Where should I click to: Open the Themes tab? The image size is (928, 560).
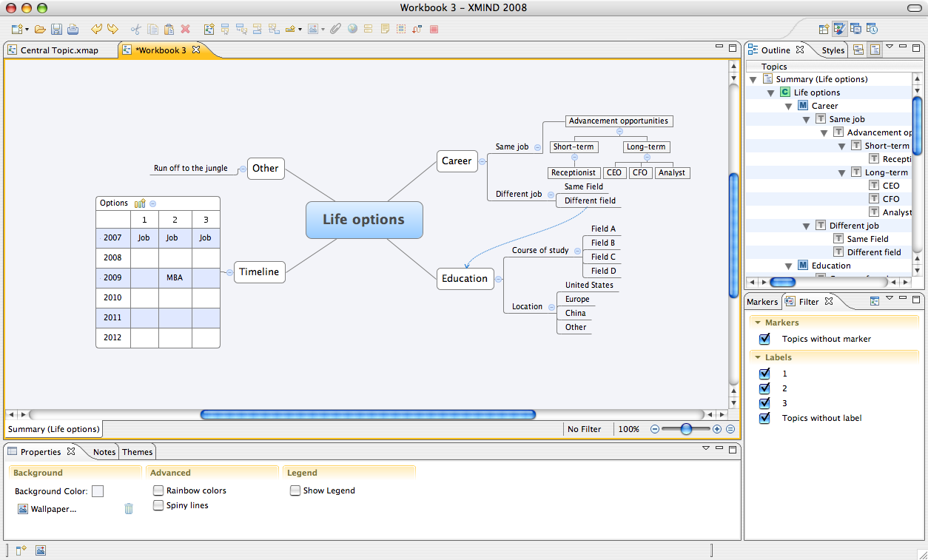coord(137,452)
